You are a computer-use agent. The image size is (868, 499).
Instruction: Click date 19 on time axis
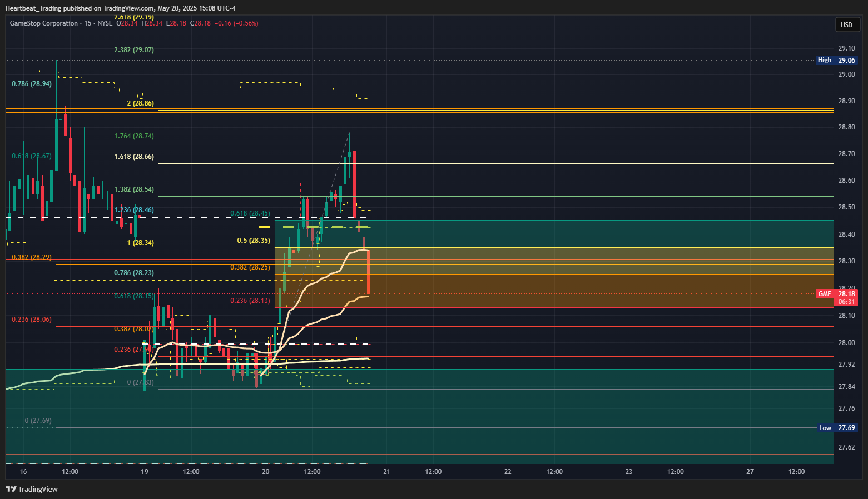[x=145, y=472]
